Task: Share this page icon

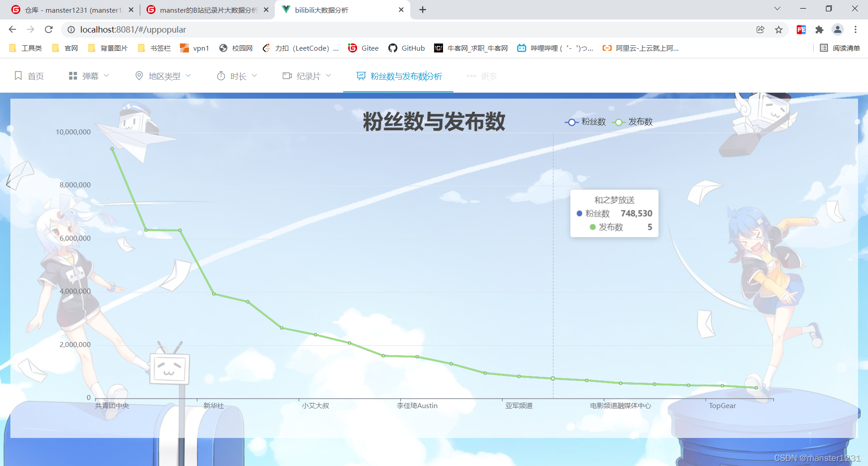Action: pos(760,29)
